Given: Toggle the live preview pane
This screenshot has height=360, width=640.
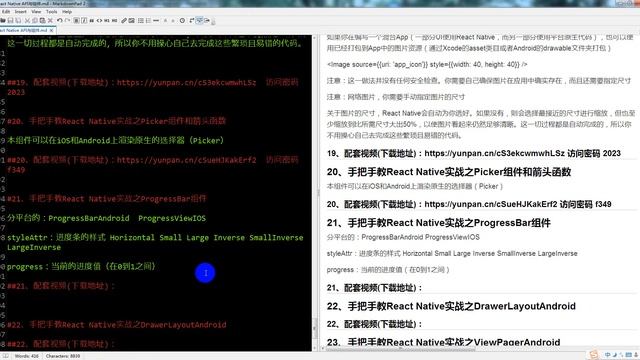Looking at the screenshot, I should tap(199, 20).
